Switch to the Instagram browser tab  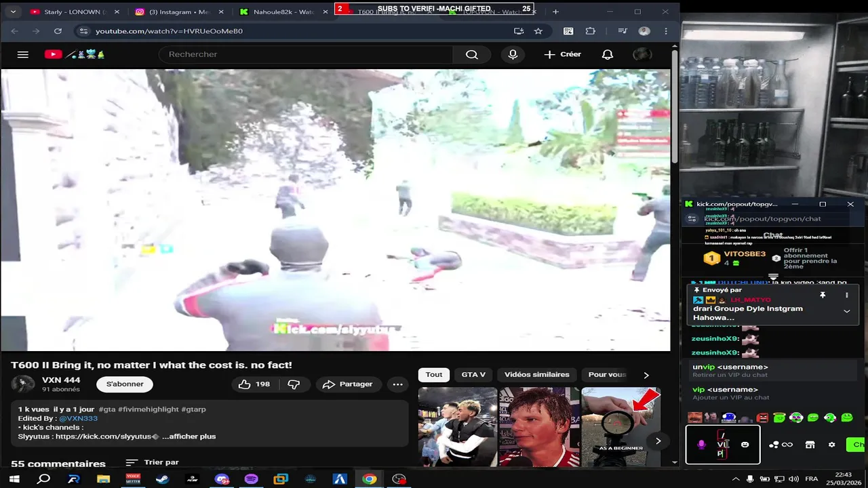point(178,12)
